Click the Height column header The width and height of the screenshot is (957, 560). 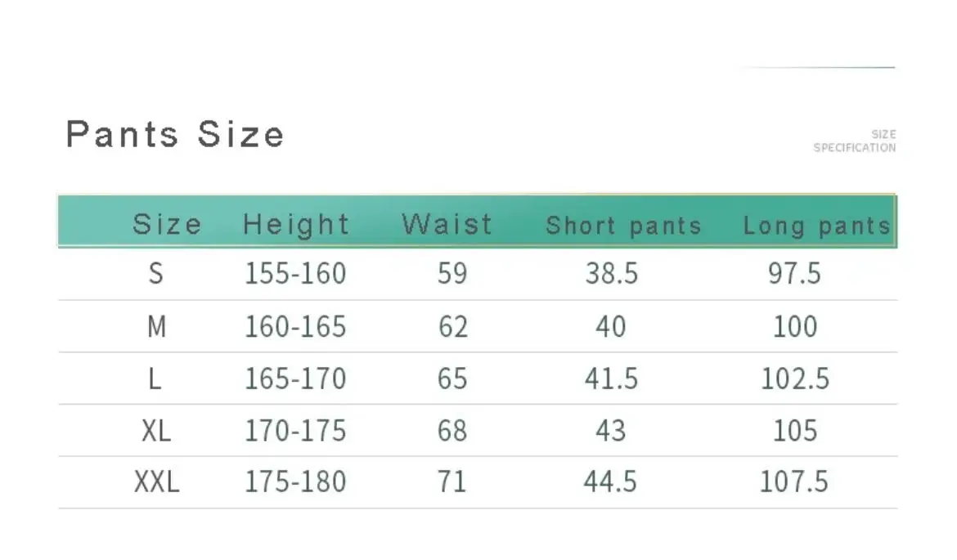296,224
